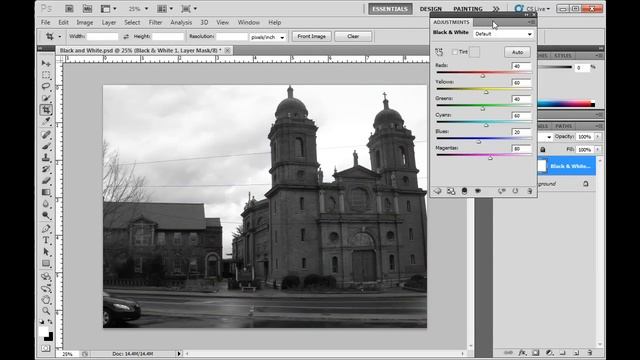Click the on-image adjustment hand icon
The height and width of the screenshot is (360, 640).
click(439, 52)
